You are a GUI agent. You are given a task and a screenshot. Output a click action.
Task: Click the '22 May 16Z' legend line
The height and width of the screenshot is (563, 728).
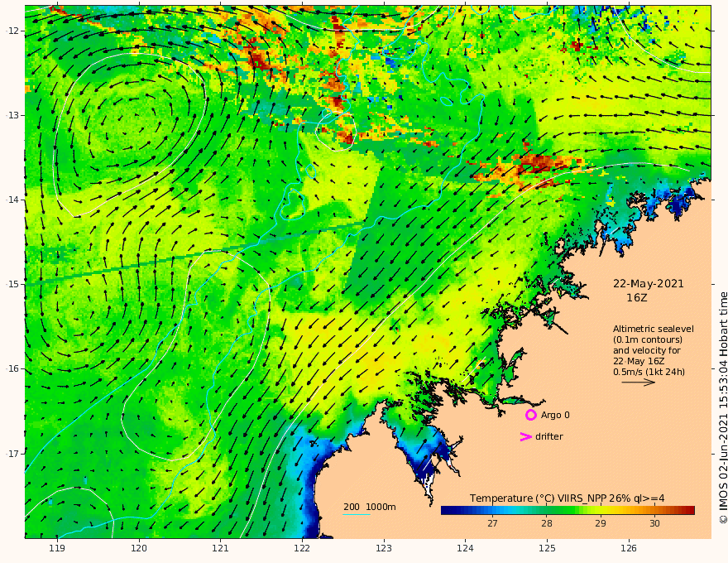point(640,361)
